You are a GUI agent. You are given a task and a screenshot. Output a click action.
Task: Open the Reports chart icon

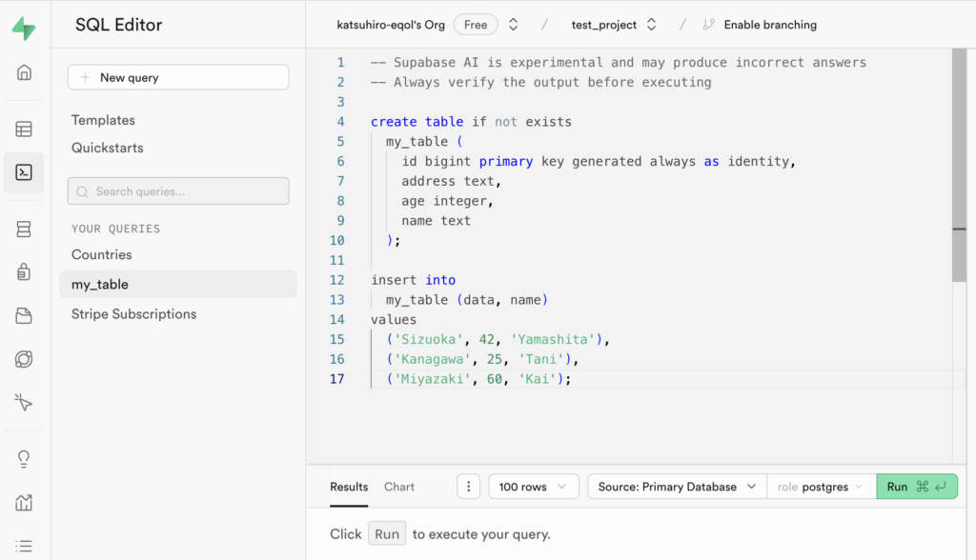click(x=24, y=502)
